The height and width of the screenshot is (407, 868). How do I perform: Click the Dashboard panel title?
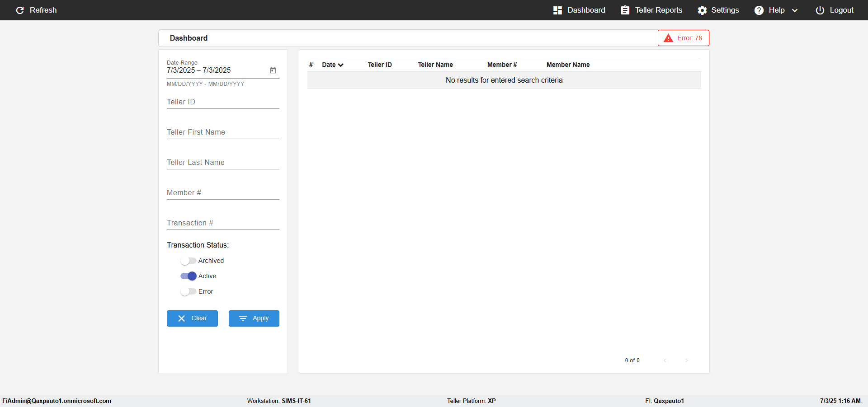189,38
